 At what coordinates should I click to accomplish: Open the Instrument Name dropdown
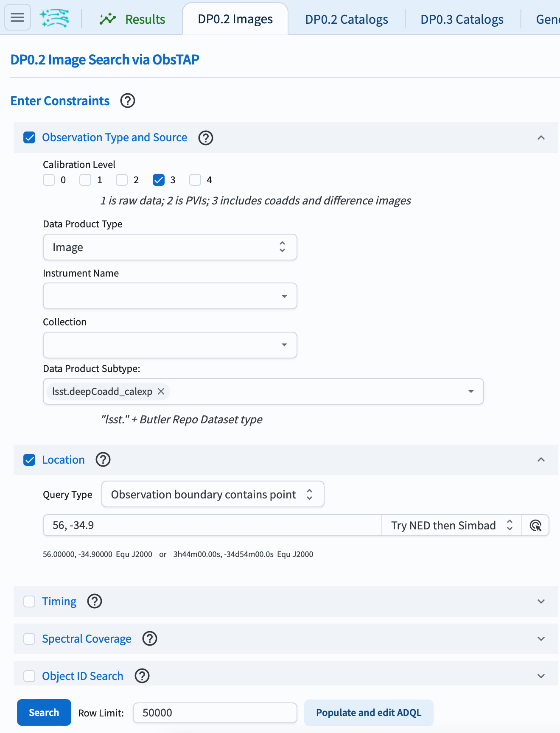170,296
